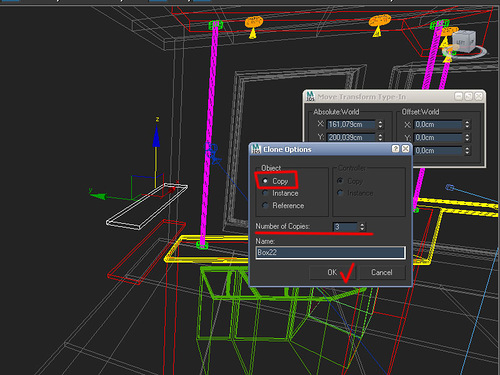Click the Offset:World group label
Image resolution: width=500 pixels, height=375 pixels.
pyautogui.click(x=420, y=112)
